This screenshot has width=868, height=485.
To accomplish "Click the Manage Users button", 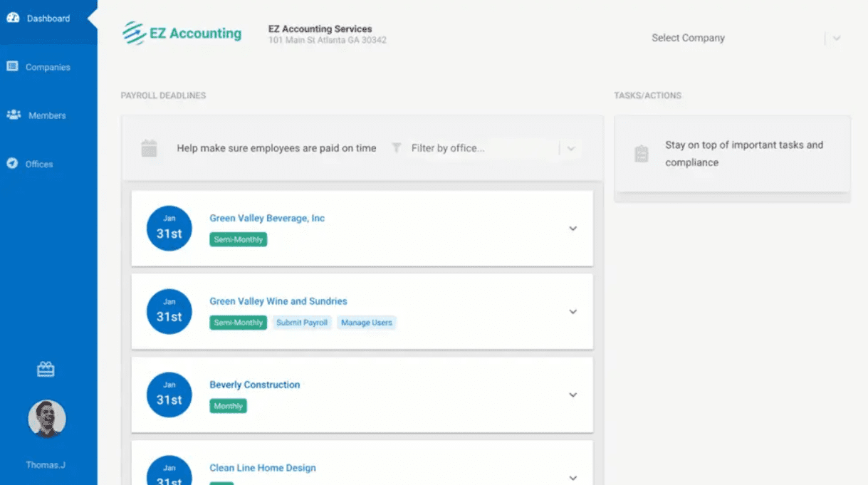I will (x=367, y=323).
